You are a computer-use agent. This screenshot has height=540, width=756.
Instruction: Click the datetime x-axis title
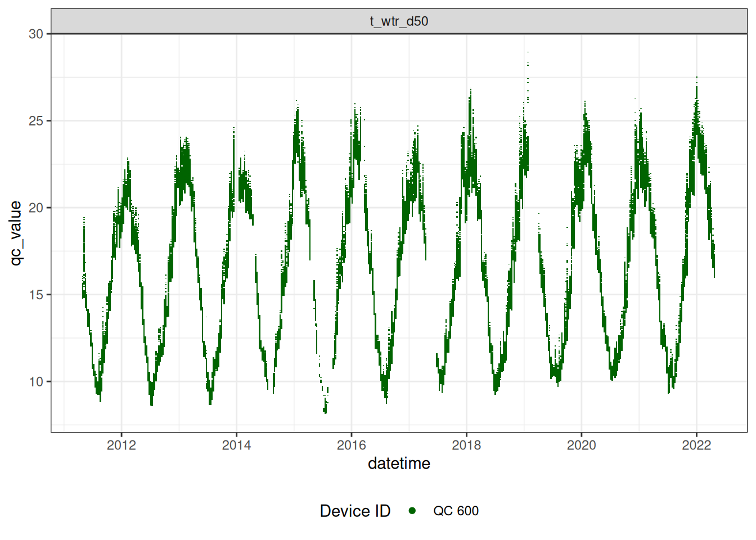tap(399, 463)
